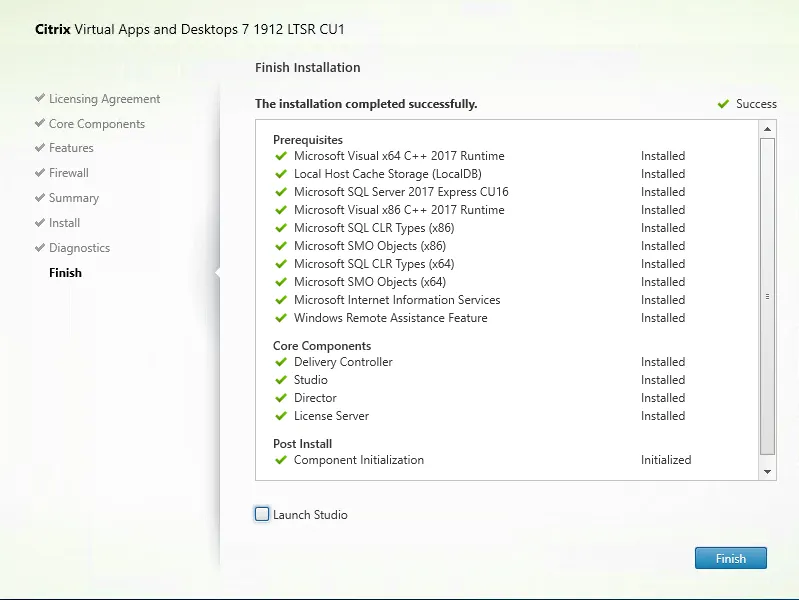Select Core Components step in sidebar
This screenshot has width=799, height=600.
[x=97, y=124]
